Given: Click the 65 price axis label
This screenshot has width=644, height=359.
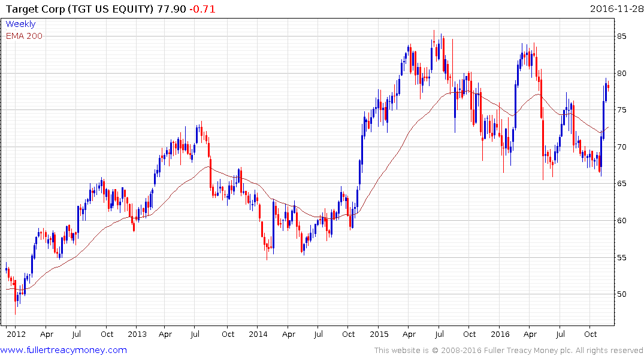Looking at the screenshot, I should coord(621,184).
